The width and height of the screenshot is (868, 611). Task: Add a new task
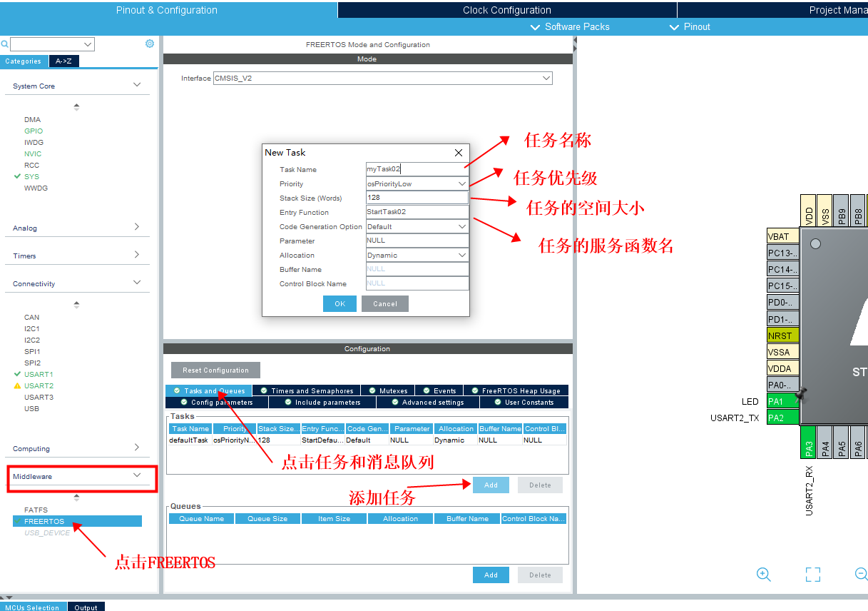pos(491,485)
